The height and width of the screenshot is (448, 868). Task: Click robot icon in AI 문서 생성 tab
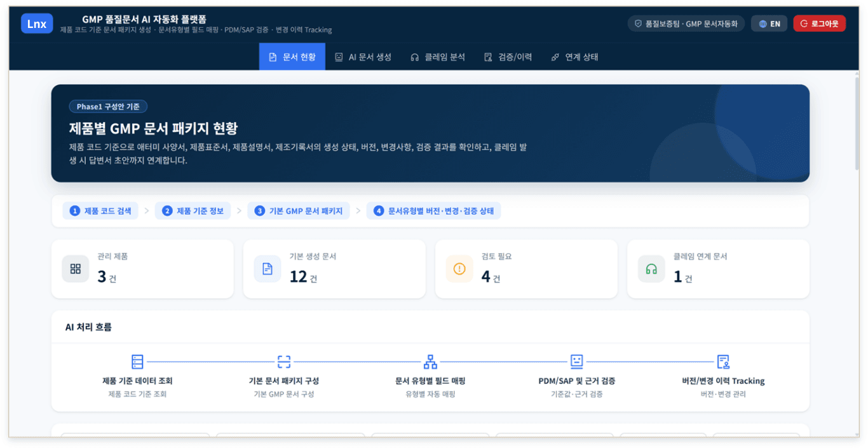[339, 57]
